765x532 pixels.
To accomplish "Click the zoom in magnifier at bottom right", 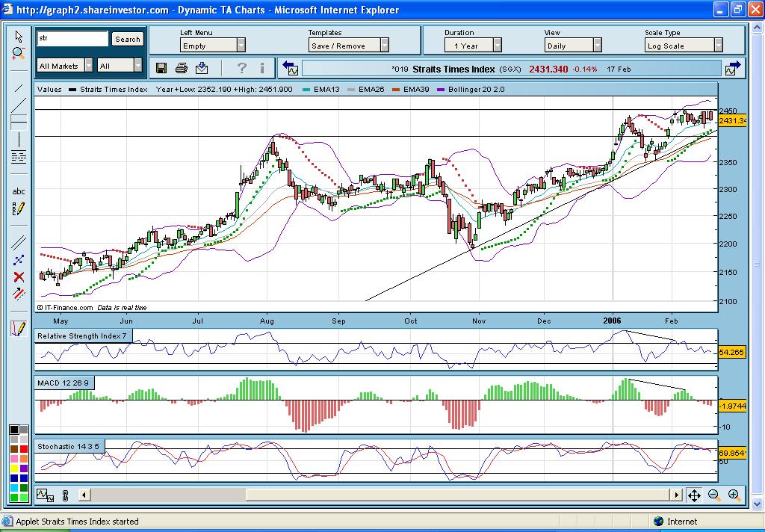I will click(x=734, y=495).
